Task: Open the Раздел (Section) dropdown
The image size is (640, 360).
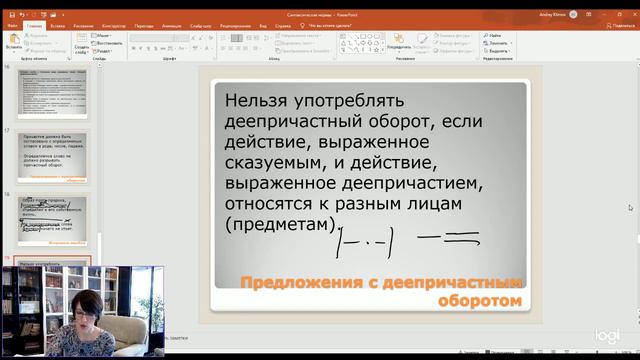Action: point(102,51)
